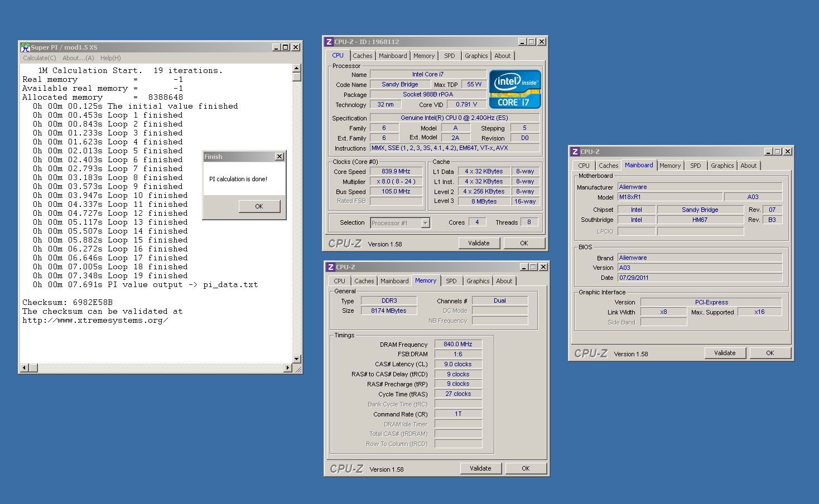Click OK in CPU-Z CPU window

pos(524,243)
